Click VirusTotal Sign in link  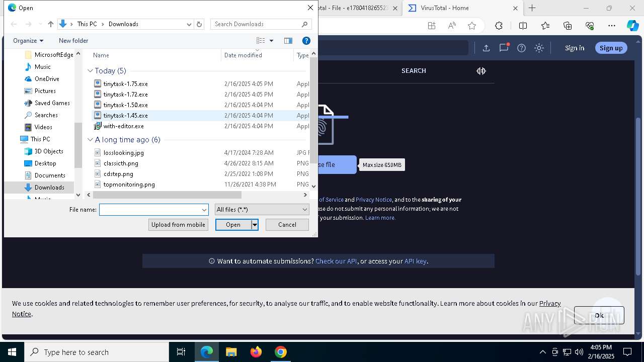(x=575, y=48)
